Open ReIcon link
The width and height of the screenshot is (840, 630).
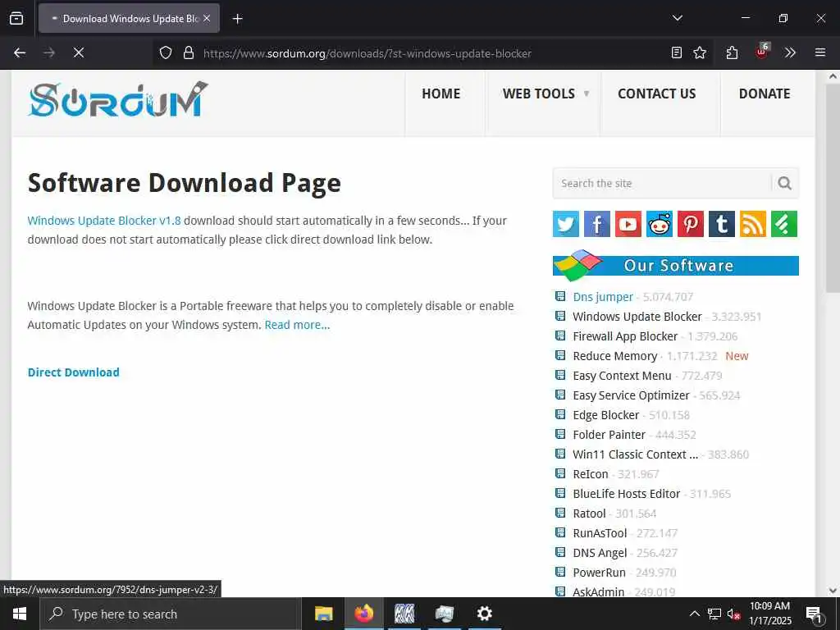[x=591, y=474]
